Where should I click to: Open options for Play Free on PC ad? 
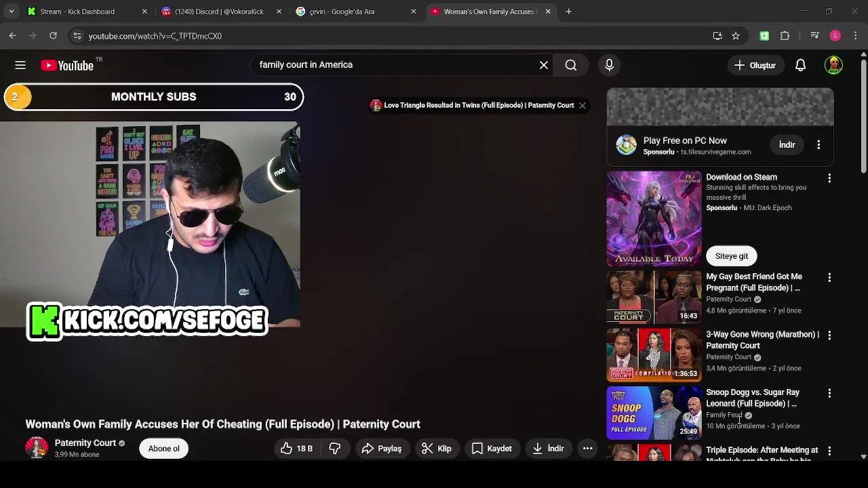tap(818, 145)
